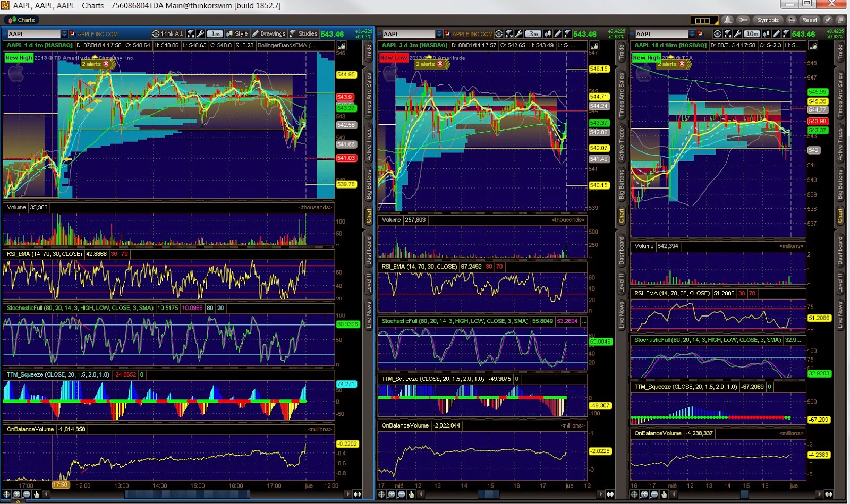This screenshot has height=504, width=850.
Task: Open Style candlestick icon in right chart
Action: 767,34
